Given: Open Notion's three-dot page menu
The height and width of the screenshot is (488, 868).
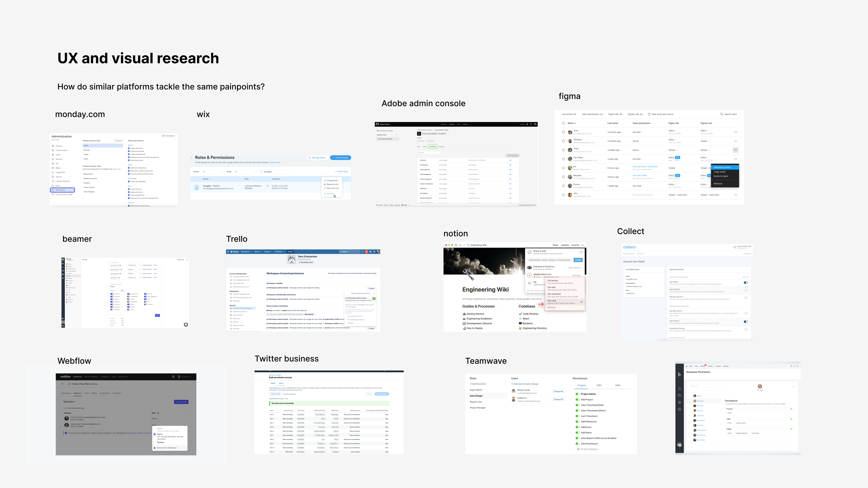Looking at the screenshot, I should click(583, 245).
